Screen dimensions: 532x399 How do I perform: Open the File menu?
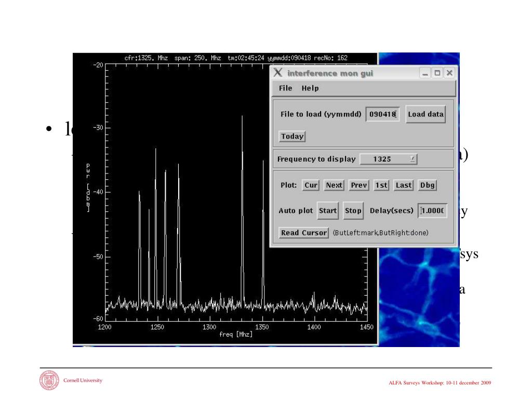[285, 88]
